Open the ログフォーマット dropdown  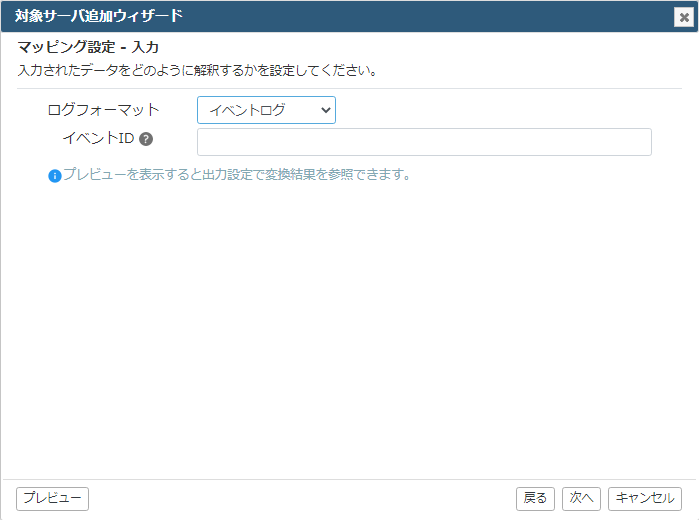pos(266,110)
